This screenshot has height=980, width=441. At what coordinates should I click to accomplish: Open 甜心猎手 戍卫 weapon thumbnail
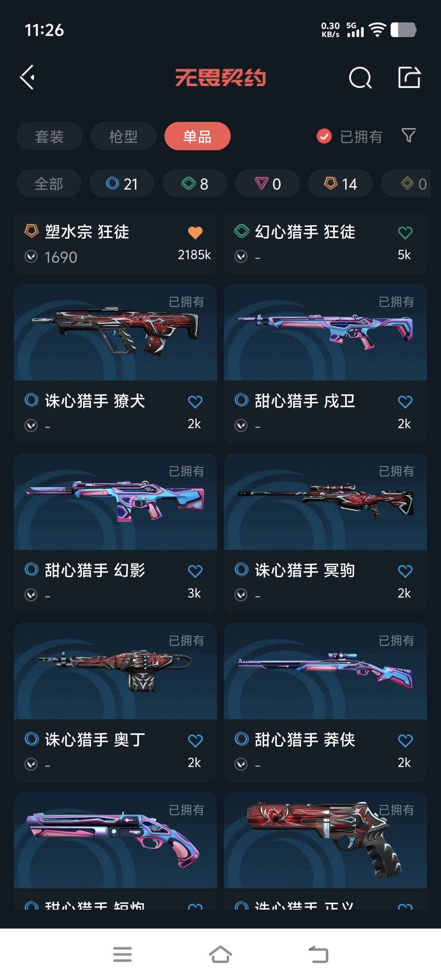[x=325, y=332]
